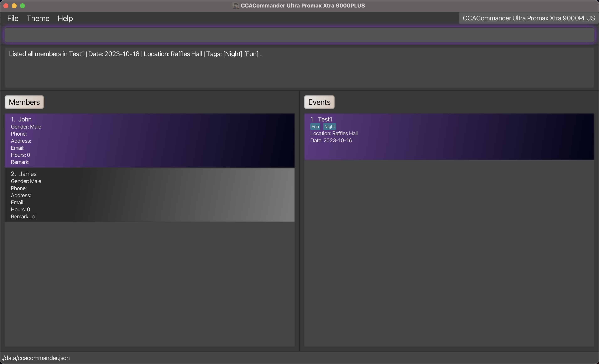Click the Fun tag on Test1

coord(315,127)
